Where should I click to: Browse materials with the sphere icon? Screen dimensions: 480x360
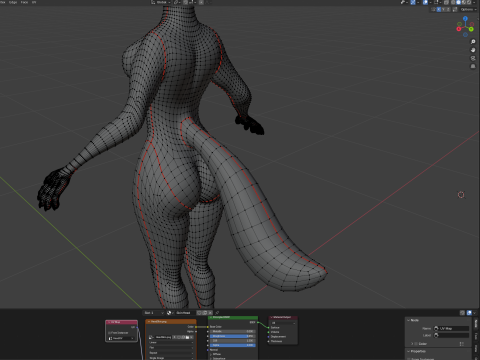[169, 313]
